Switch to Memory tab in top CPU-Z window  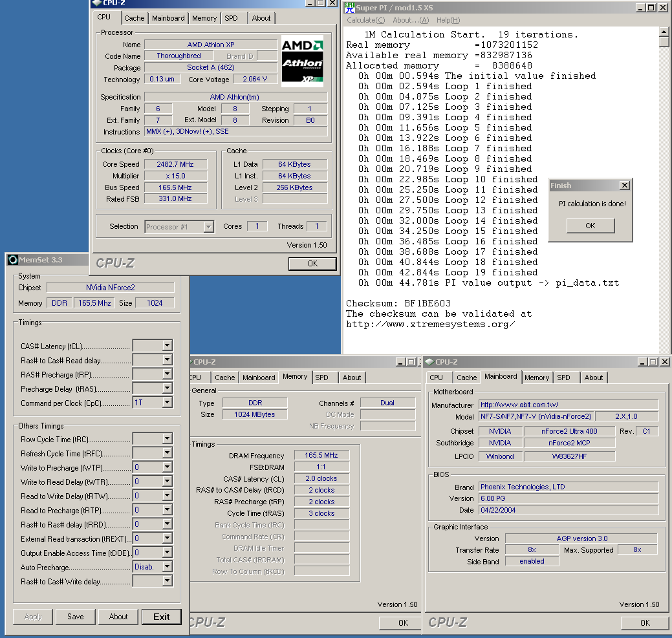point(204,18)
